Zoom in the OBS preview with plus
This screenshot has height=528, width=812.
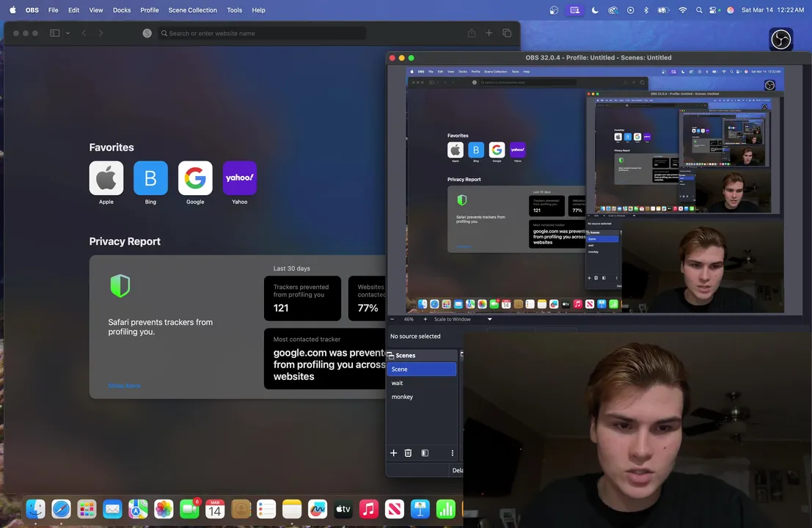pyautogui.click(x=425, y=320)
